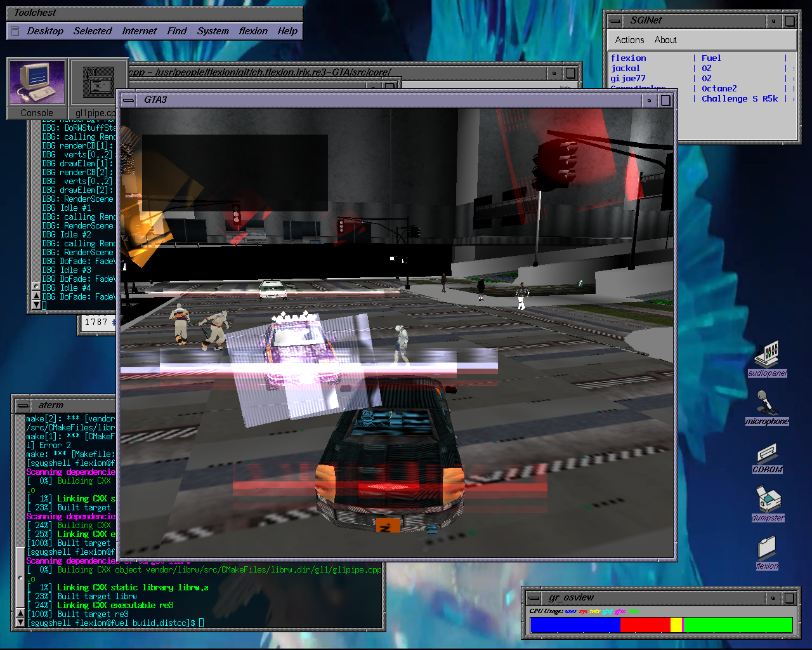Open the gl1pipe.cpp file icon

tap(95, 88)
